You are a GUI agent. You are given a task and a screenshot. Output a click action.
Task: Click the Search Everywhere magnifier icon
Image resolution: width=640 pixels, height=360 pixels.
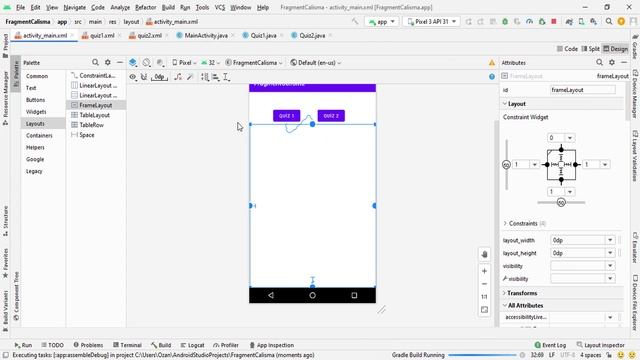(x=609, y=22)
